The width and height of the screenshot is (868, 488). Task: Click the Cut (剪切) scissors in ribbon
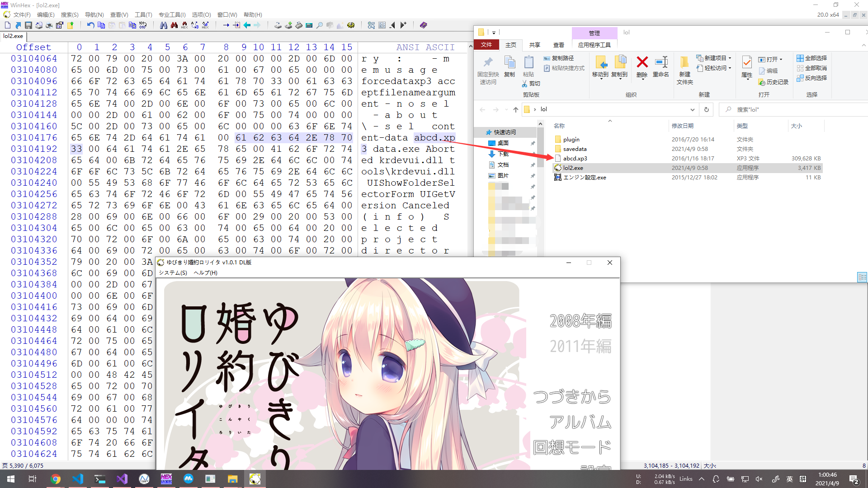click(x=531, y=84)
